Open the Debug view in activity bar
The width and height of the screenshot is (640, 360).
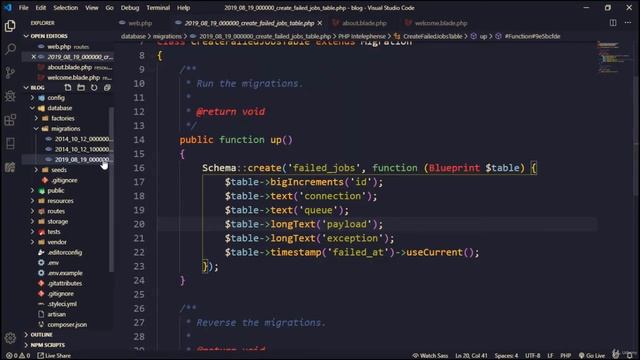[10, 96]
